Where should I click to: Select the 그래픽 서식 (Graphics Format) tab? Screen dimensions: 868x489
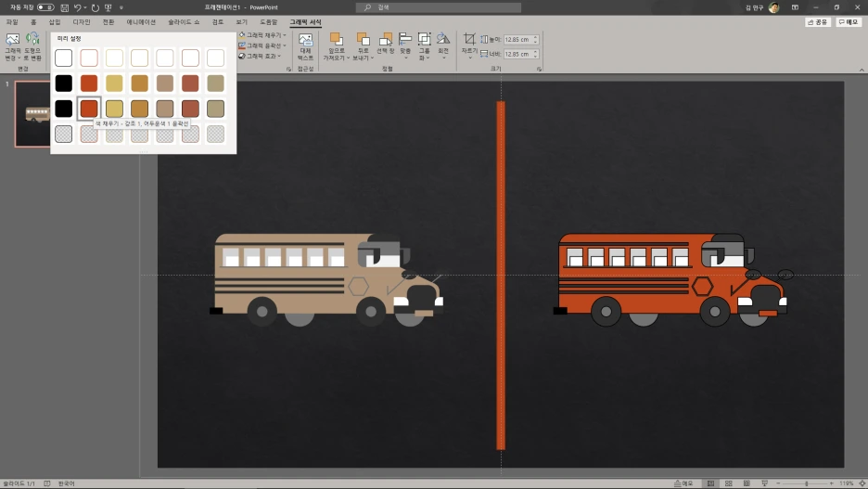click(x=306, y=22)
